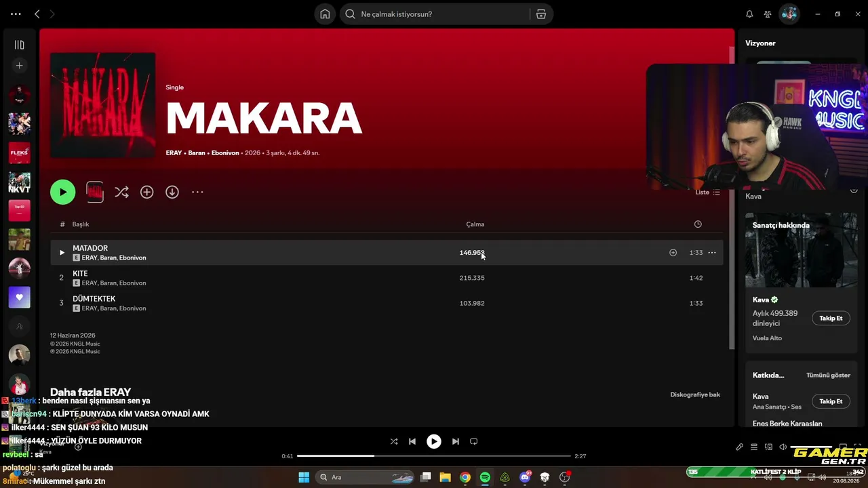Open the Kava artist photo card
868x488 pixels.
point(802,250)
